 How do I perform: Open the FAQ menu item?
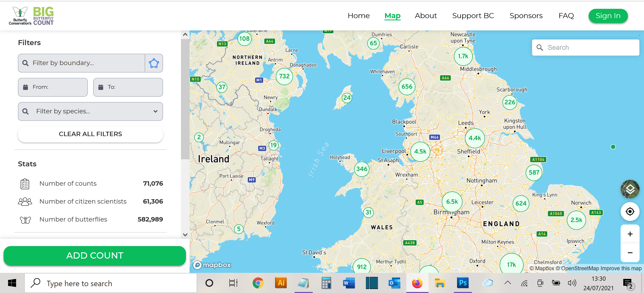tap(566, 16)
